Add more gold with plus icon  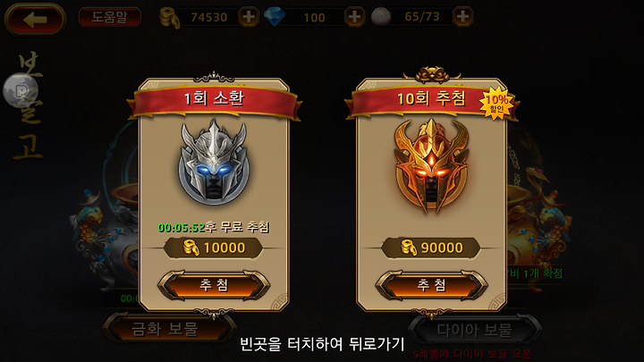(249, 17)
